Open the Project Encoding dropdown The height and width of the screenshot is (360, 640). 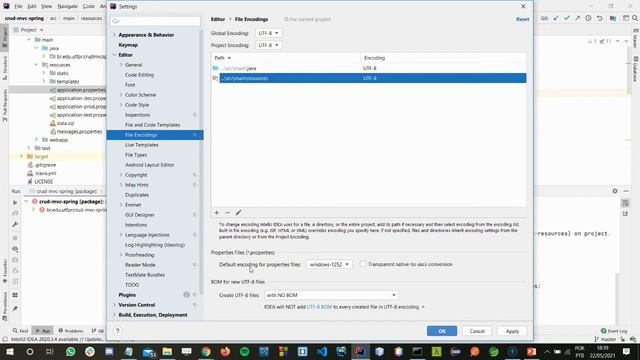(268, 45)
